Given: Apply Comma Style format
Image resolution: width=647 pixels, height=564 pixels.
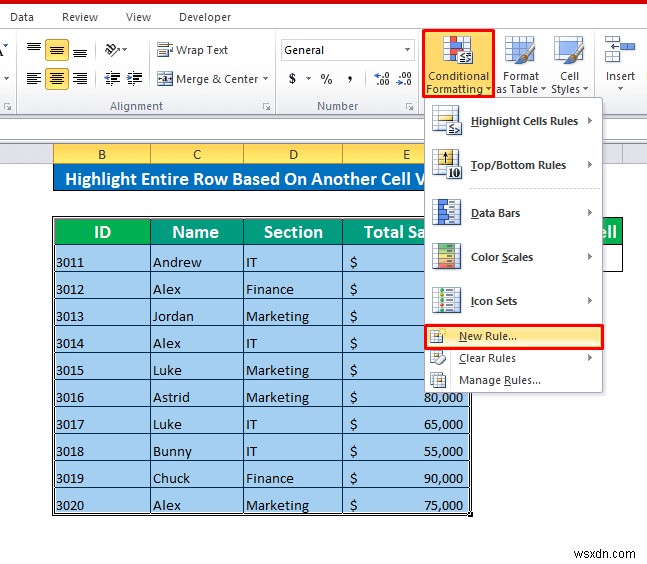Looking at the screenshot, I should [x=349, y=78].
